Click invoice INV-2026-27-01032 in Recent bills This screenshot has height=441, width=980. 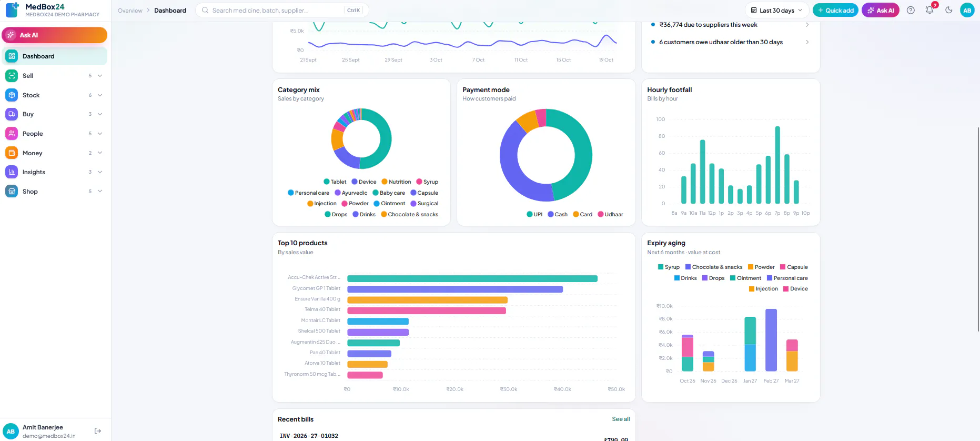tap(309, 436)
